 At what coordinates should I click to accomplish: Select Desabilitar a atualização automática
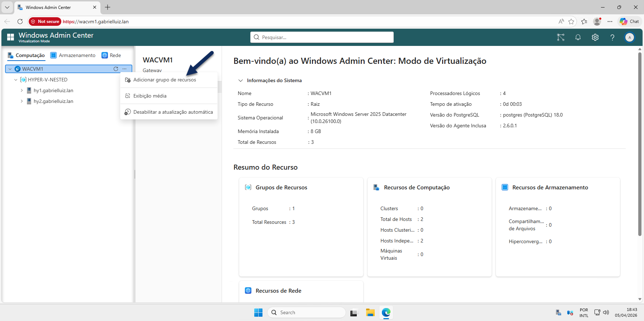(173, 112)
